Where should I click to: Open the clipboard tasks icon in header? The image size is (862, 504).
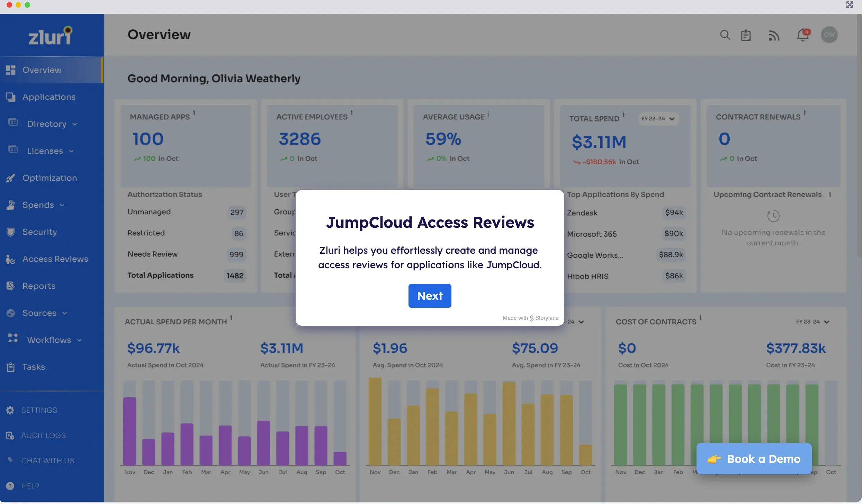746,35
